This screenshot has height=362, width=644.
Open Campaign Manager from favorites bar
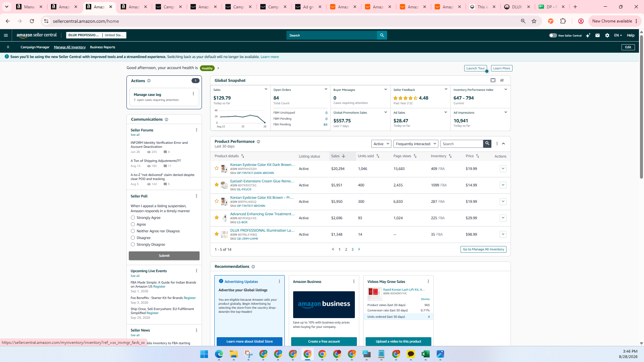35,47
